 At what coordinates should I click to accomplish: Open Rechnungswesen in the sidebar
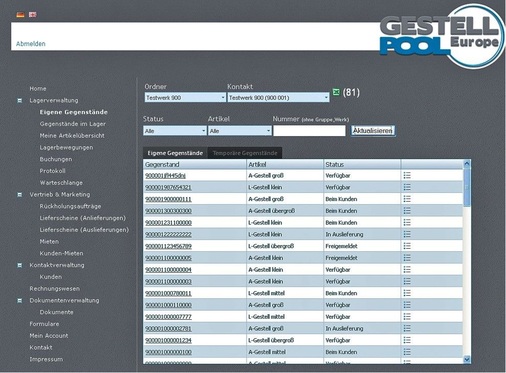(x=54, y=289)
